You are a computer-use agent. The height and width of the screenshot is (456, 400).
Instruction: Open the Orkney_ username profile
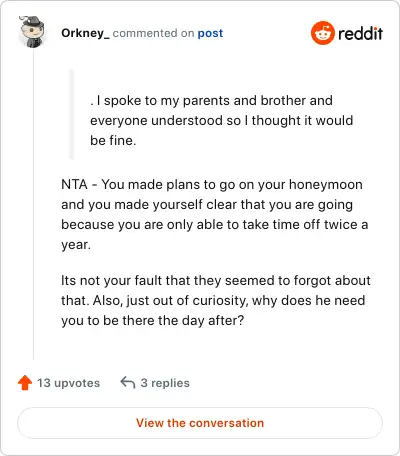[85, 33]
